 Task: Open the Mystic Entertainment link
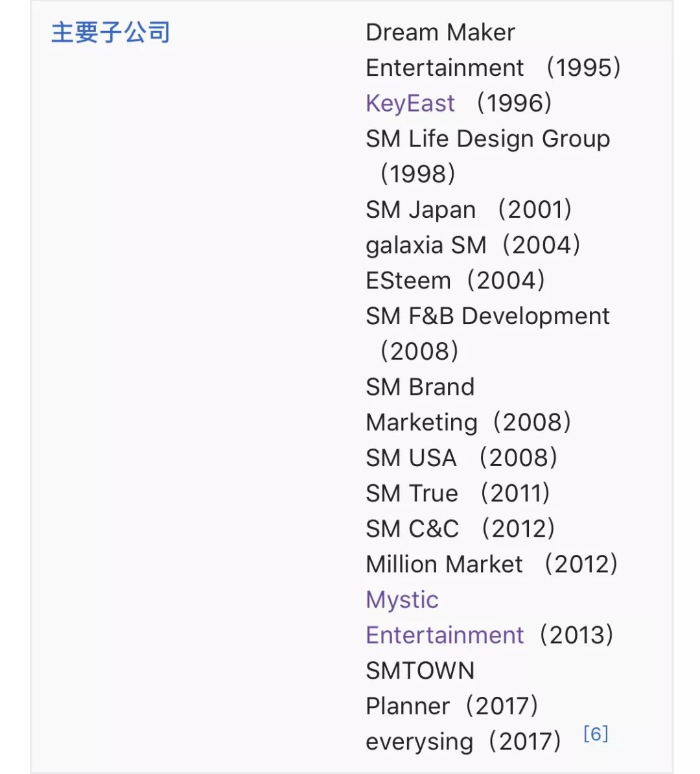tap(445, 617)
